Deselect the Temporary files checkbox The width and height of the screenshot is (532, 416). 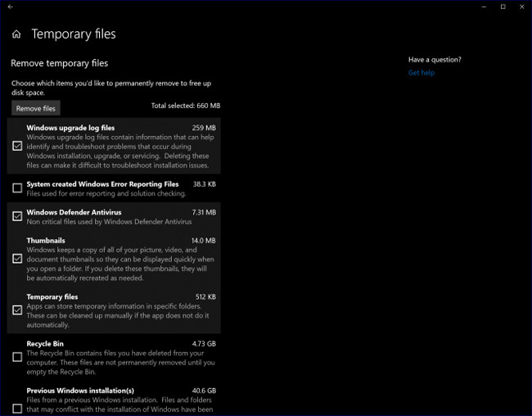click(x=17, y=310)
